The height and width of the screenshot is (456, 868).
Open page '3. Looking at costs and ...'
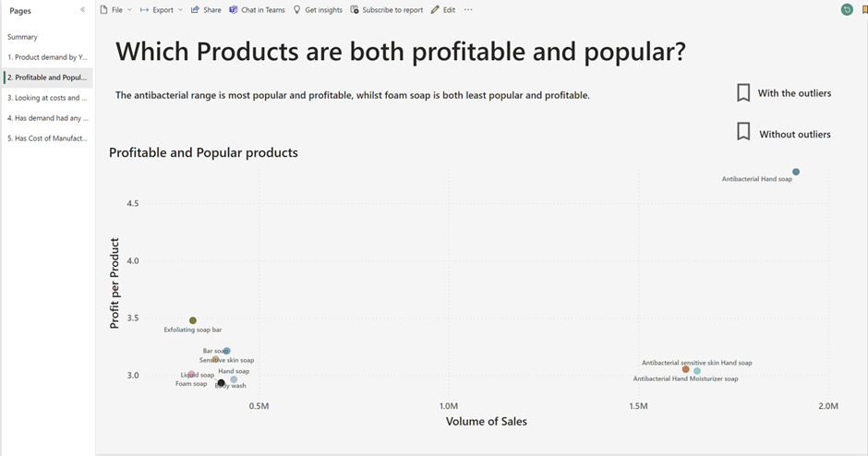pos(47,98)
